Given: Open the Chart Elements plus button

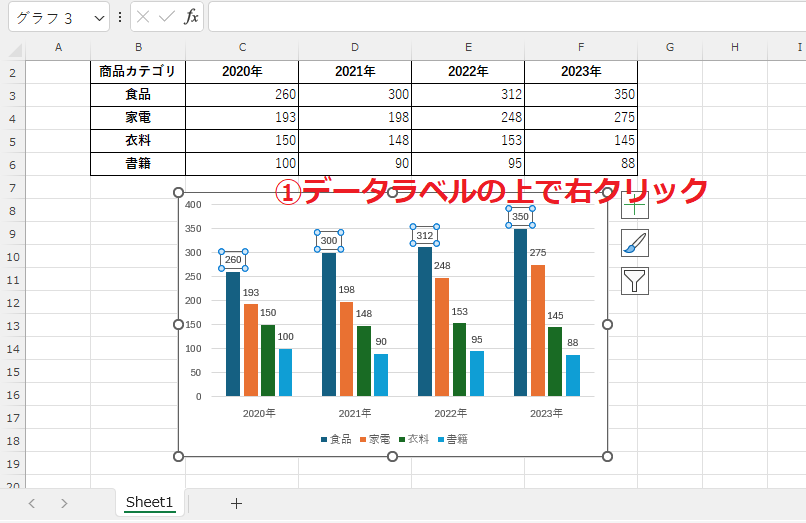Looking at the screenshot, I should (x=635, y=206).
